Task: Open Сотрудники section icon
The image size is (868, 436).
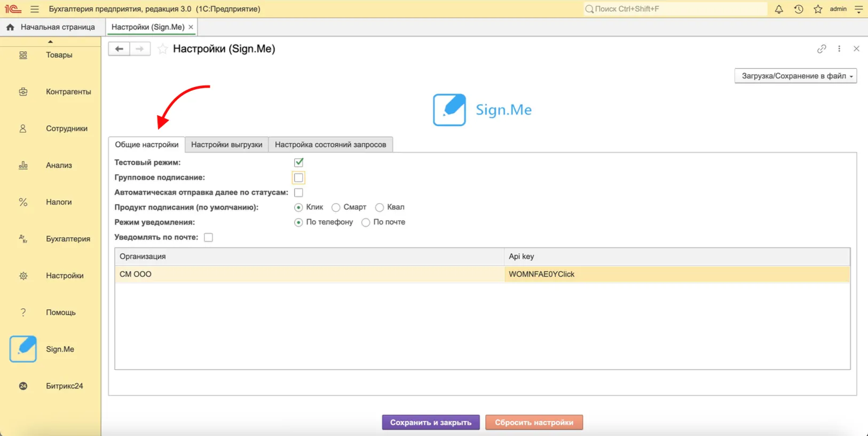Action: (x=23, y=129)
